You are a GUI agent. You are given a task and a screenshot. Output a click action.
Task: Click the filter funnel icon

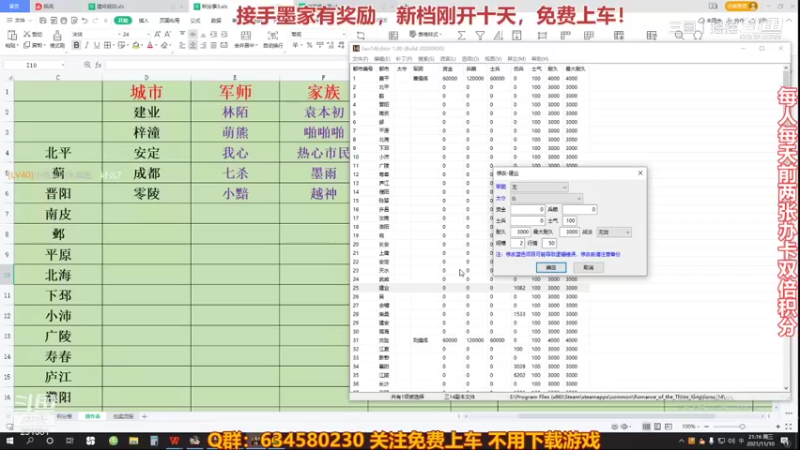(480, 35)
